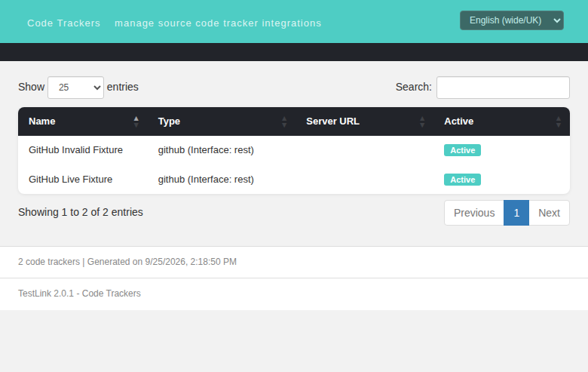Select page 1 in pagination
This screenshot has height=372, width=588.
pos(516,213)
